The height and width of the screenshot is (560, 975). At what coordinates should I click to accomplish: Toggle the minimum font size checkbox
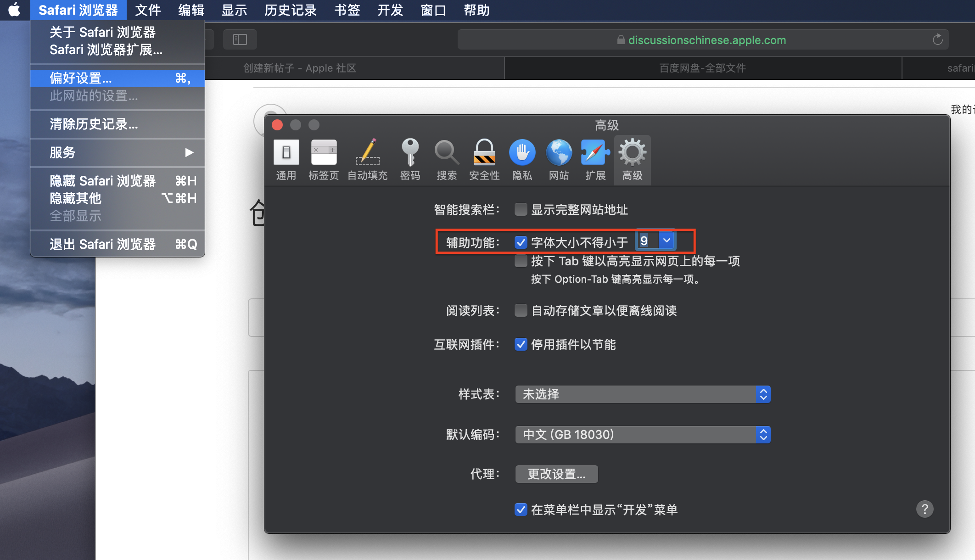click(521, 242)
